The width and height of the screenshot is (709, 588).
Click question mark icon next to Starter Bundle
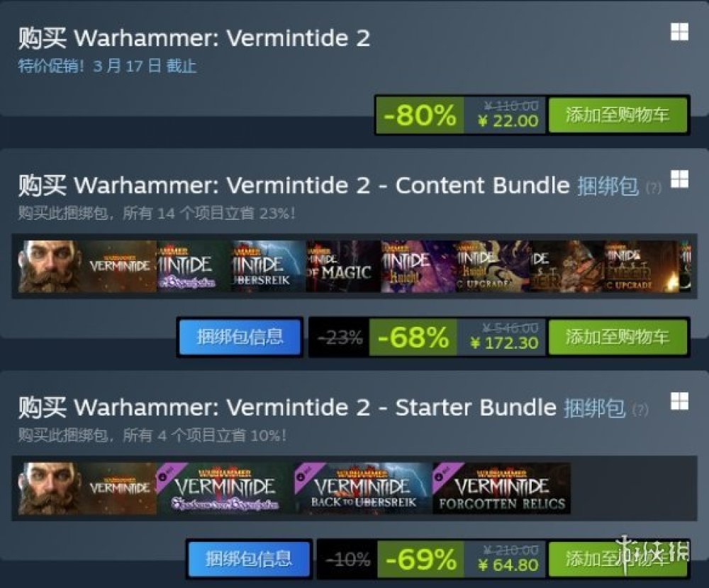coord(640,409)
